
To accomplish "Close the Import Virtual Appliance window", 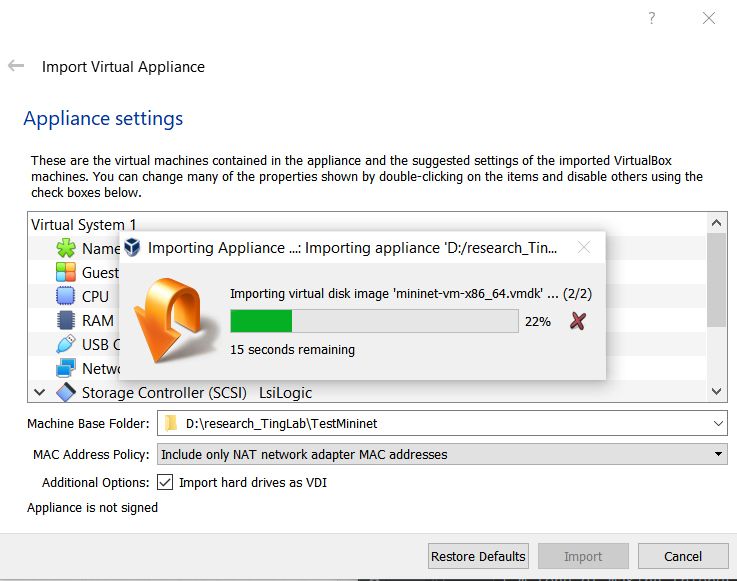I will point(709,18).
